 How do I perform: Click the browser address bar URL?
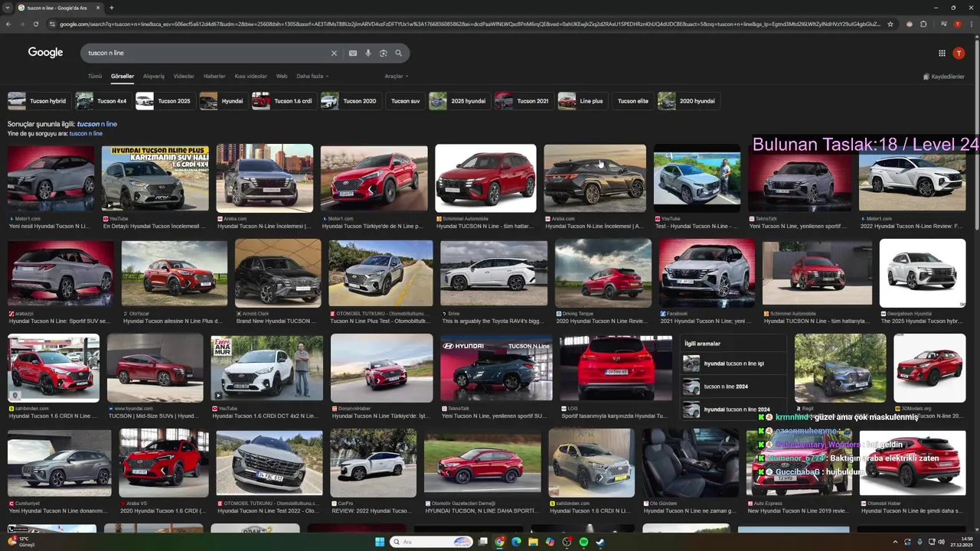469,24
